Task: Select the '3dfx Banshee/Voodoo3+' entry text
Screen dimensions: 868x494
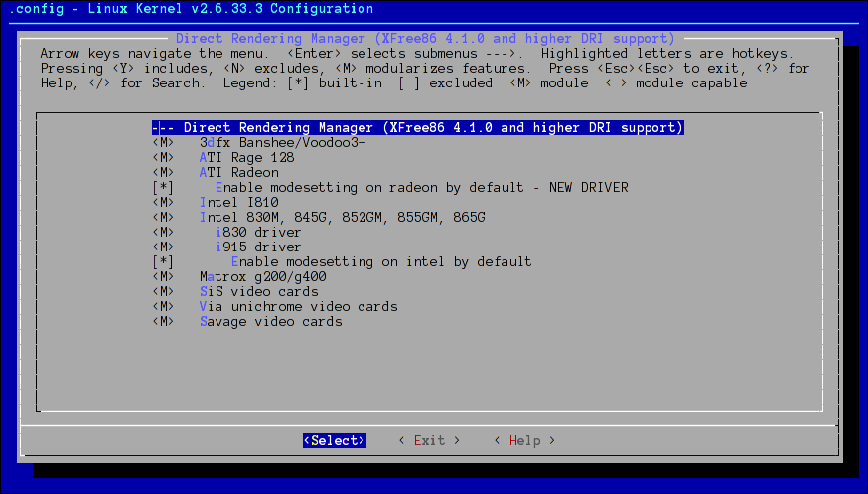Action: (282, 143)
